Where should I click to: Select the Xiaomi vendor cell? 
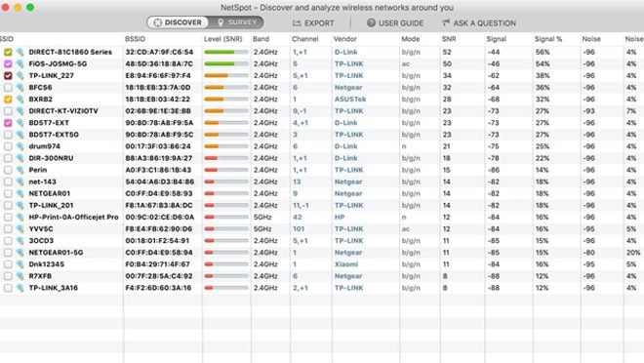pos(346,264)
